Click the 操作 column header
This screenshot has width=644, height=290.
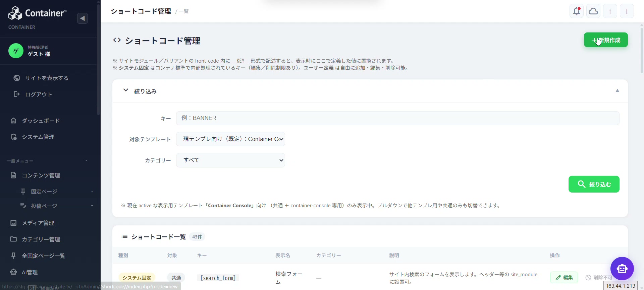click(x=555, y=256)
